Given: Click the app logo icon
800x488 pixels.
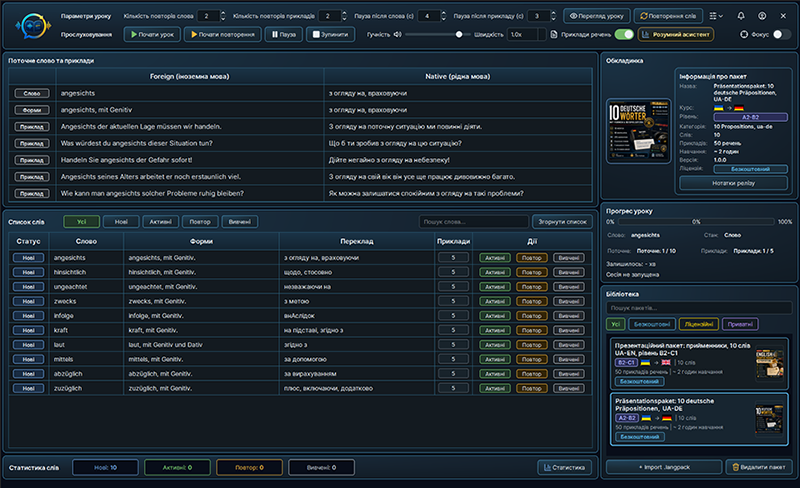Looking at the screenshot, I should click(33, 26).
